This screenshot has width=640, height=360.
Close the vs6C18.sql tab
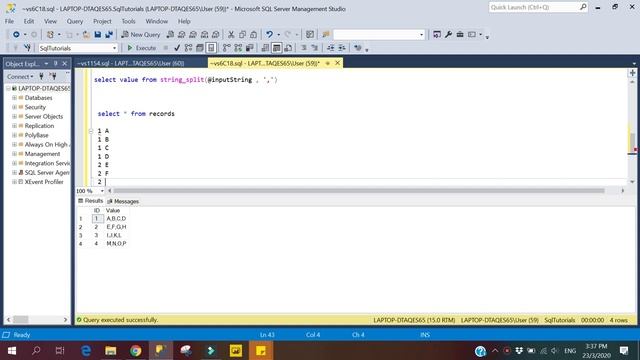(x=338, y=63)
